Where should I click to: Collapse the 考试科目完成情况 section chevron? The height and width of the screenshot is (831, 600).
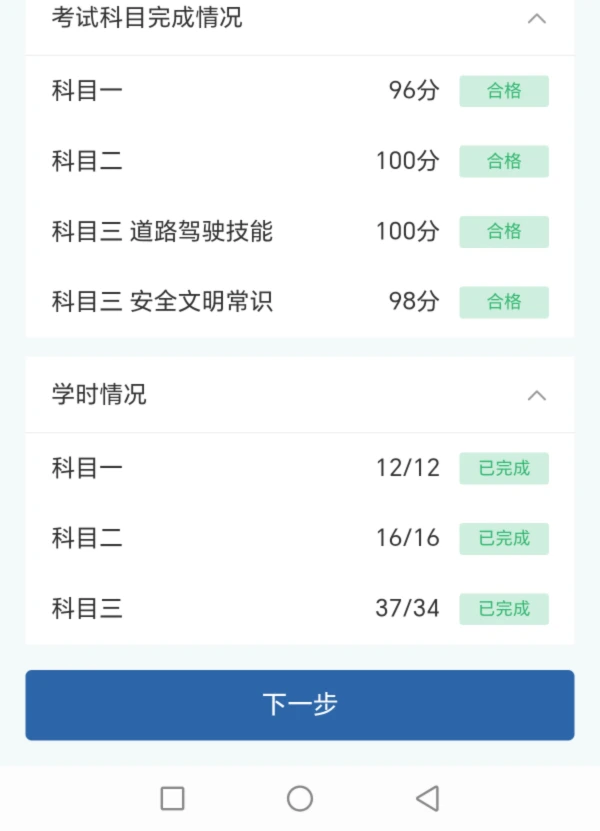point(537,18)
